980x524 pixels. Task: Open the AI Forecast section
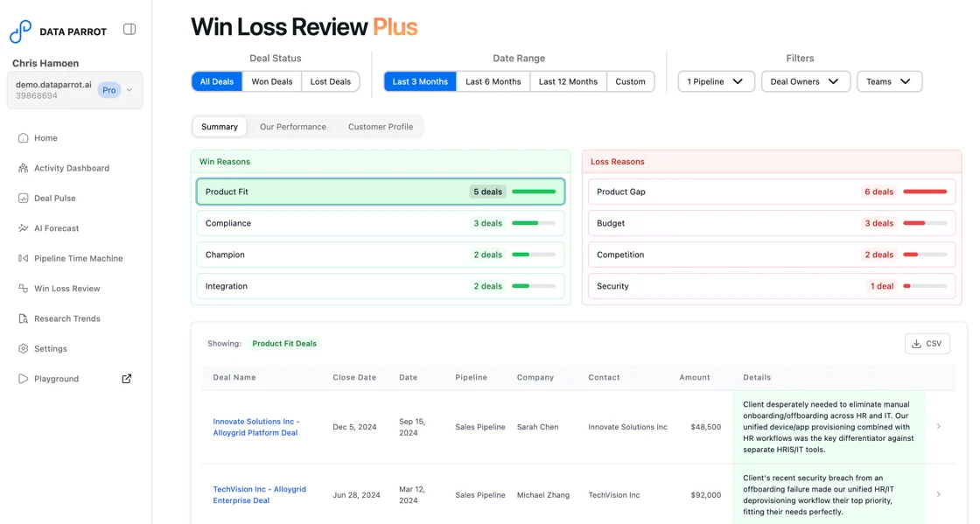(56, 227)
